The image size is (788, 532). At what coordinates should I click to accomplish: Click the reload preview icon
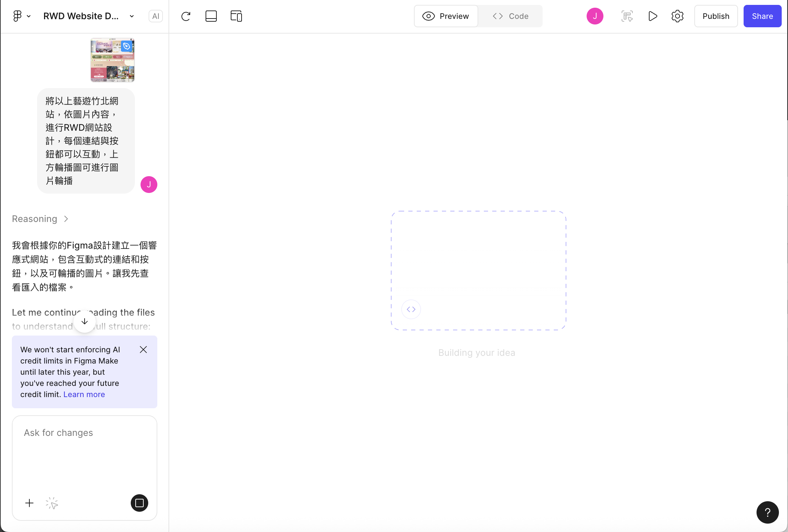[186, 16]
